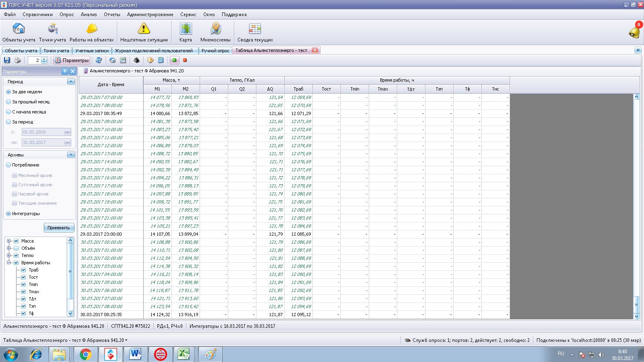Image resolution: width=644 pixels, height=362 pixels.
Task: Expand the Тепло tree node
Action: click(x=8, y=255)
